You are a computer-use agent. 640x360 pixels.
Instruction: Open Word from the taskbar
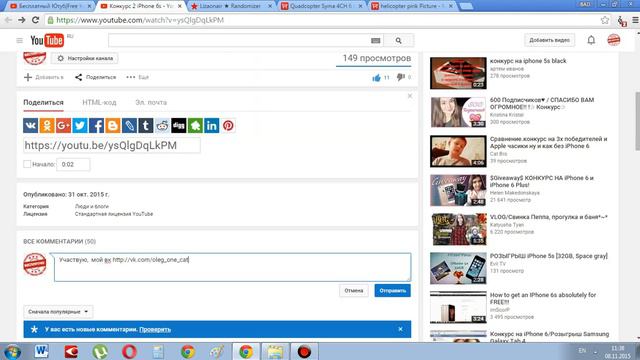[41, 351]
